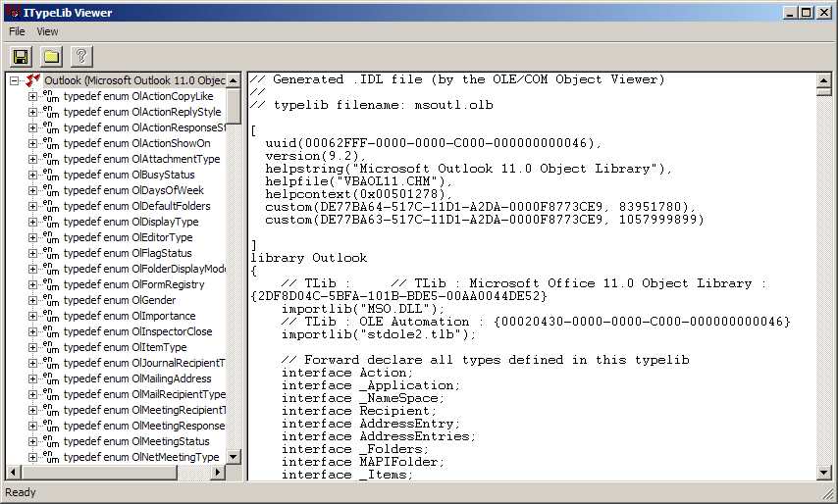838x504 pixels.
Task: Click the 'interface AddressEntries;' line
Action: tap(379, 436)
